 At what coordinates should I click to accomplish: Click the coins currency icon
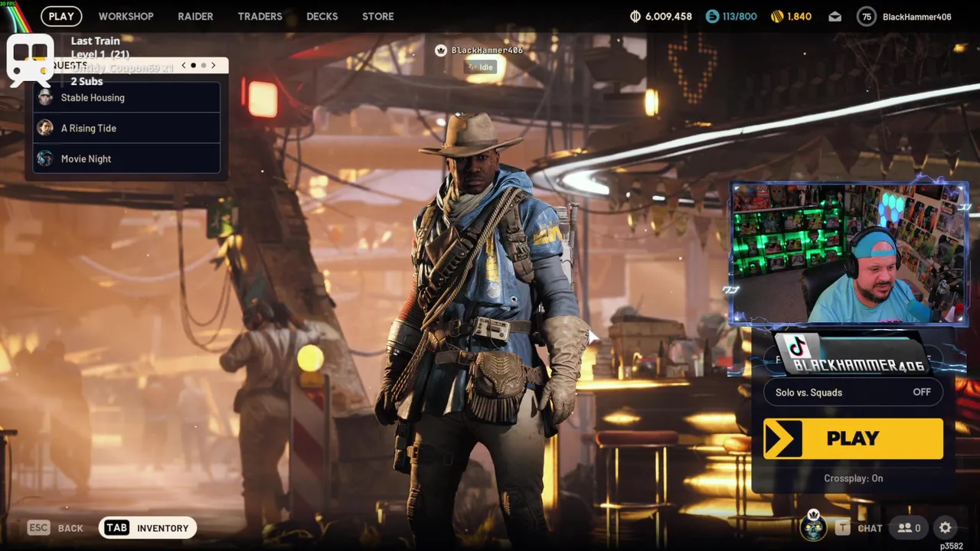(635, 16)
